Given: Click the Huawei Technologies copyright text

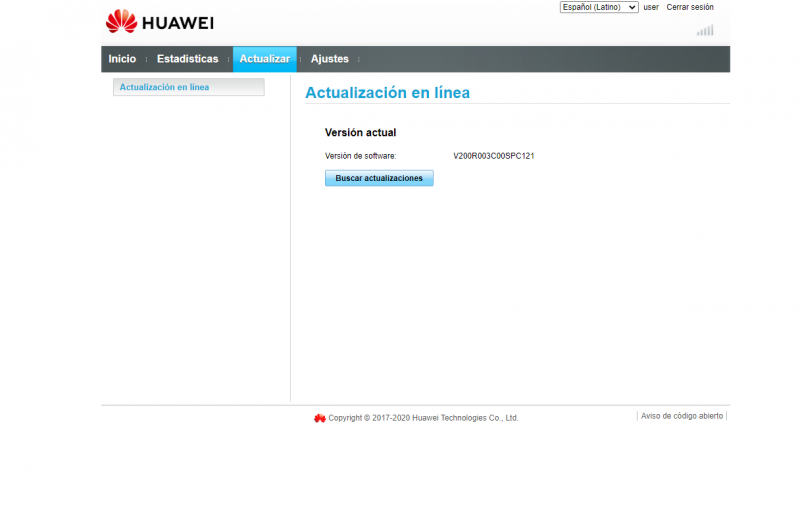Looking at the screenshot, I should [423, 418].
